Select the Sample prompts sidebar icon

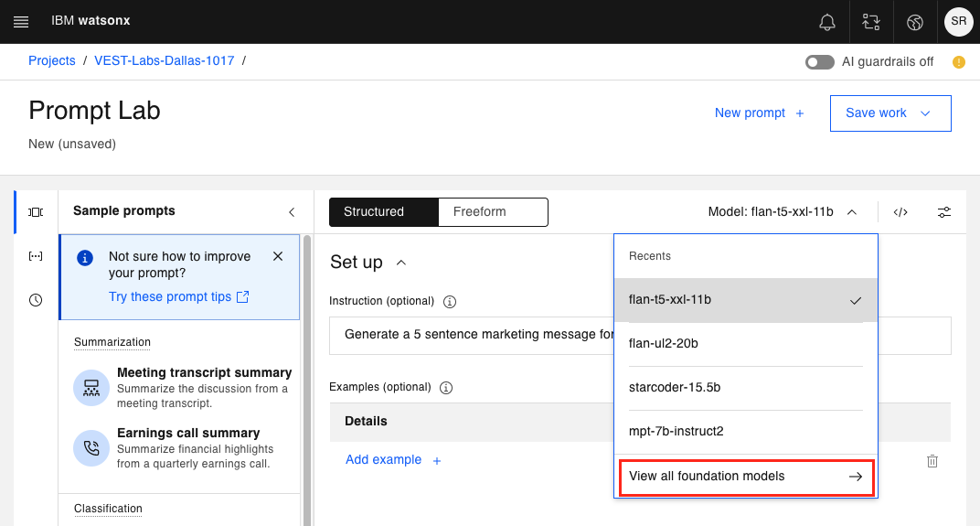point(36,212)
